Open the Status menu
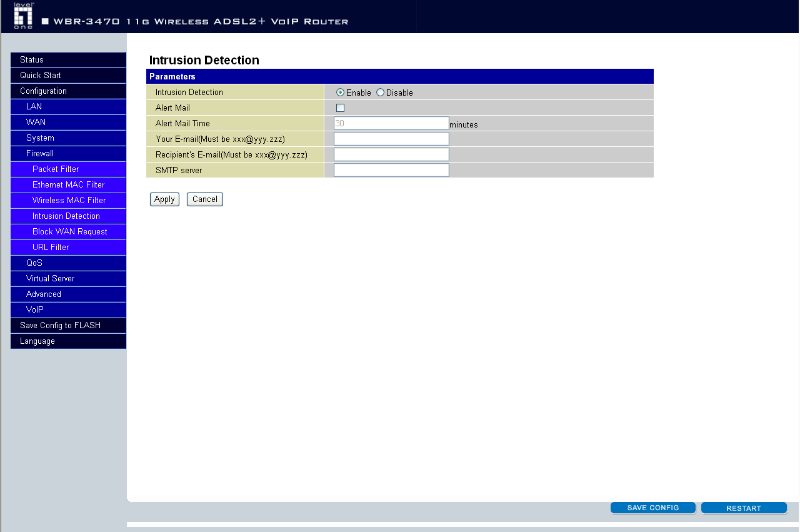This screenshot has width=800, height=532. (68, 60)
